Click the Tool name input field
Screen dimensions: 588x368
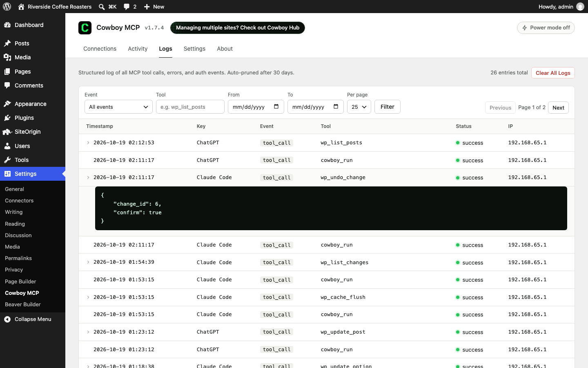click(190, 107)
